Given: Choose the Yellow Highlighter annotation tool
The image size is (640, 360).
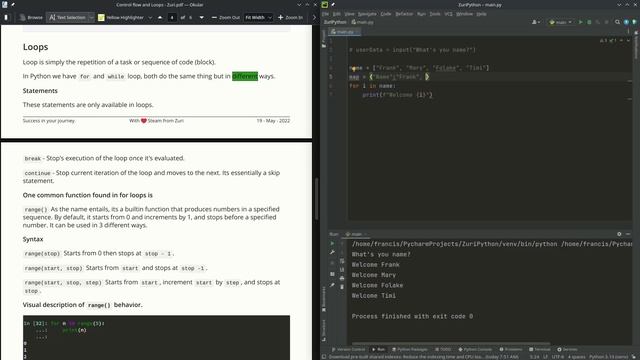Looking at the screenshot, I should click(121, 18).
